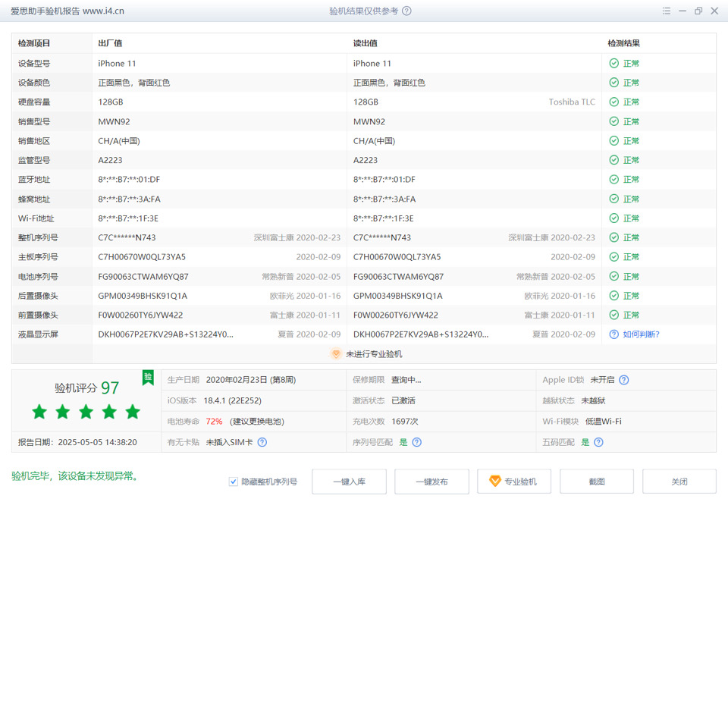728x728 pixels.
Task: Restore the report window size
Action: pyautogui.click(x=698, y=11)
